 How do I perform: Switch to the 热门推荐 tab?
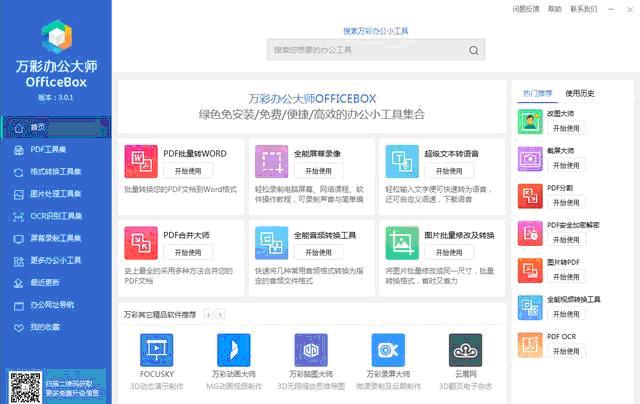[538, 93]
